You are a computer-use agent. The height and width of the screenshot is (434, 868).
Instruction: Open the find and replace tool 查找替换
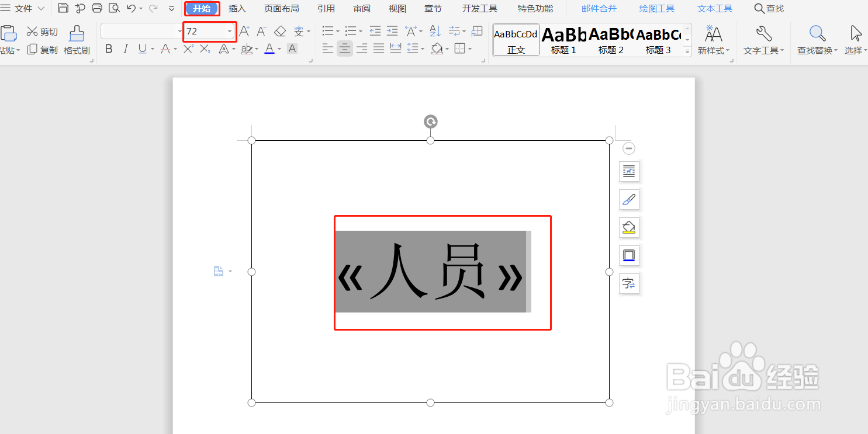point(816,41)
